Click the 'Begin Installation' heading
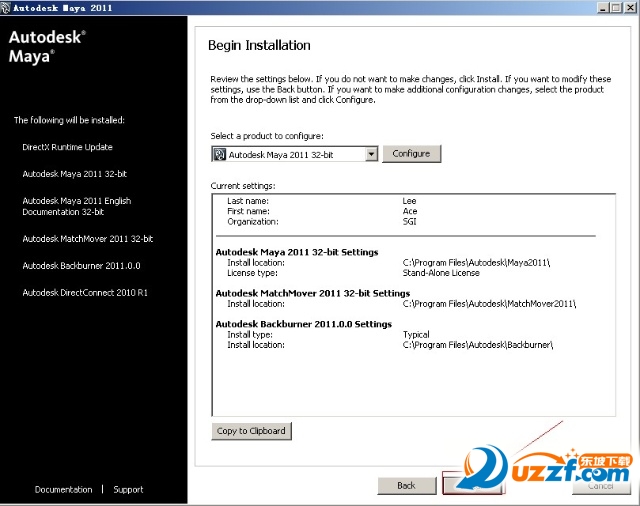 click(259, 45)
